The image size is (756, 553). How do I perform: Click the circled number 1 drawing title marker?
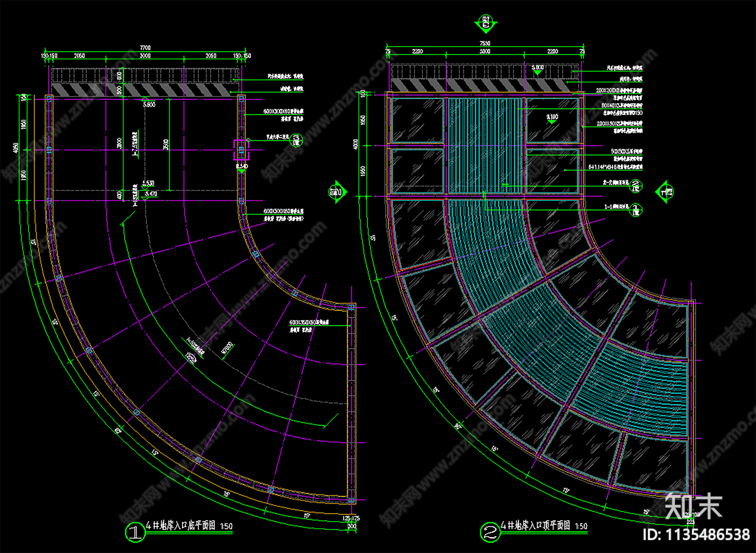click(135, 532)
